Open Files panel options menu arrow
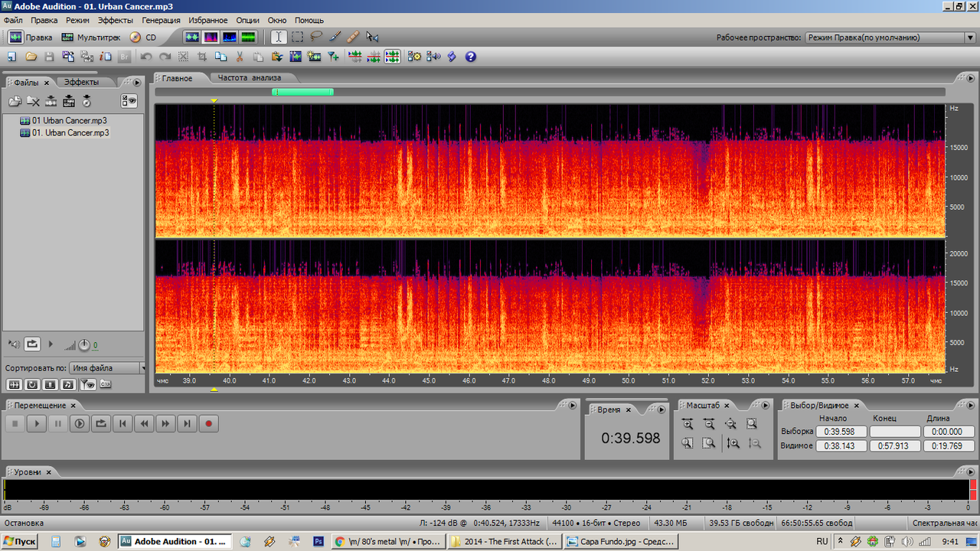Screen dimensions: 980x551 137,83
